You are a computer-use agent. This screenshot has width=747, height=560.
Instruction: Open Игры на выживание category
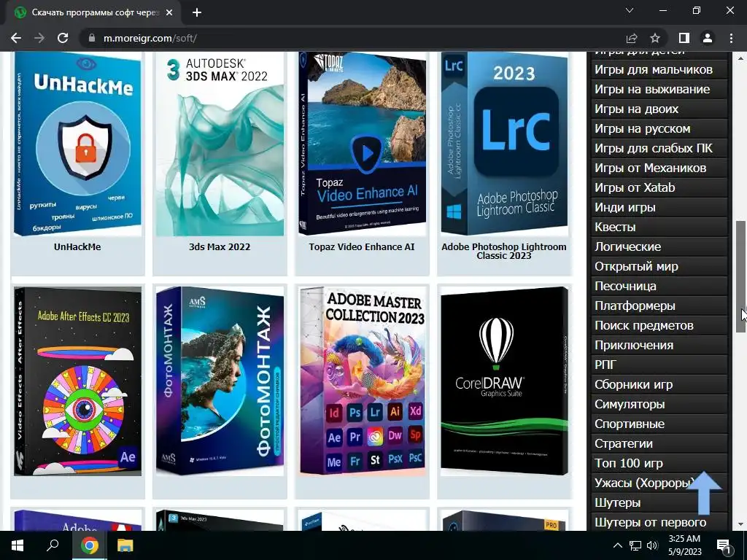(x=659, y=89)
